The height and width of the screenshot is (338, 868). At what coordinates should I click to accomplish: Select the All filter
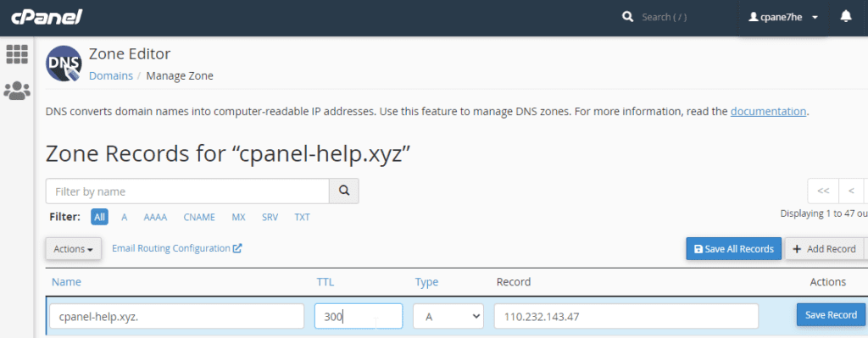pyautogui.click(x=99, y=217)
